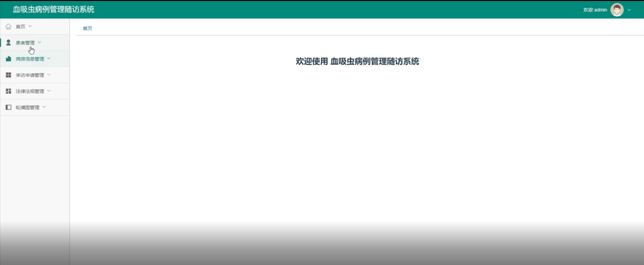Image resolution: width=644 pixels, height=265 pixels.
Task: Click the house icon beside 首页
Action: click(x=8, y=26)
